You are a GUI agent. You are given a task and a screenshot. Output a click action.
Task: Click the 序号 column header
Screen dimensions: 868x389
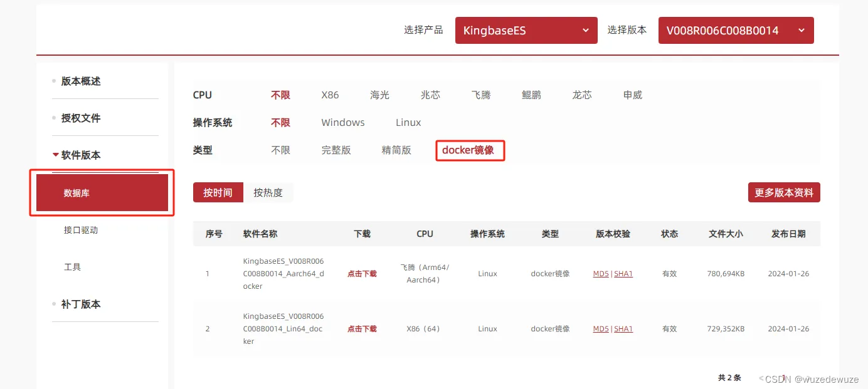214,234
